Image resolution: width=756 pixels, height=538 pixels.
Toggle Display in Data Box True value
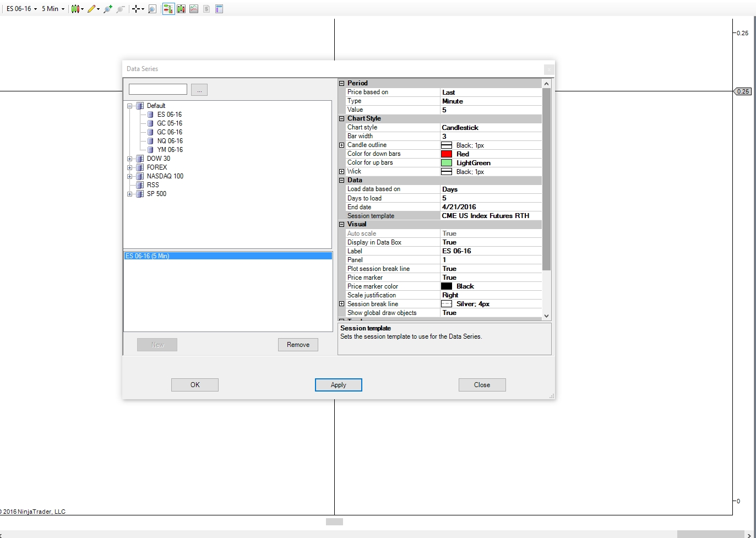(491, 242)
